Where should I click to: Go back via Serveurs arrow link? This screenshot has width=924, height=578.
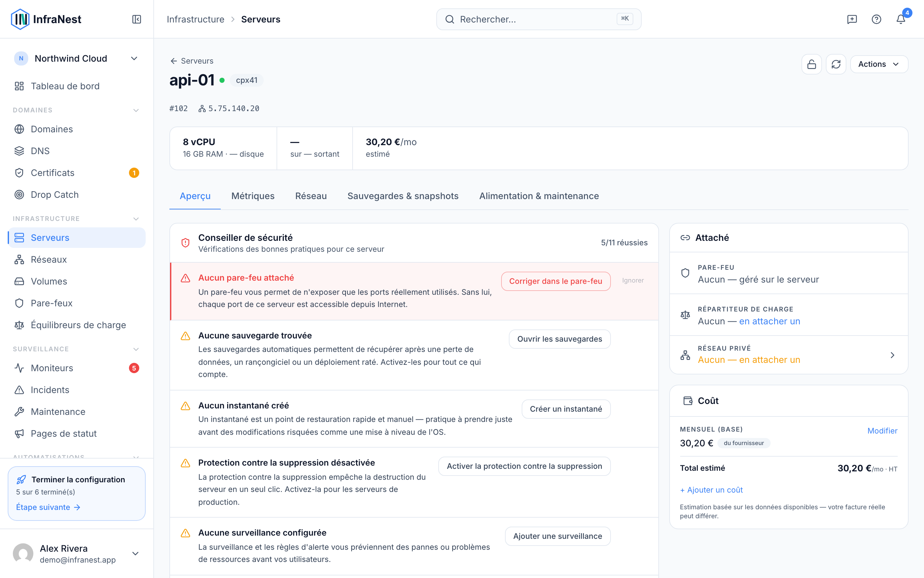192,61
